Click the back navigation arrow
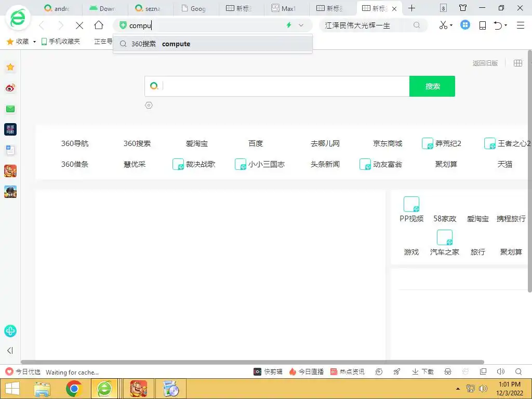Screen dimensions: 532x399 click(42, 25)
